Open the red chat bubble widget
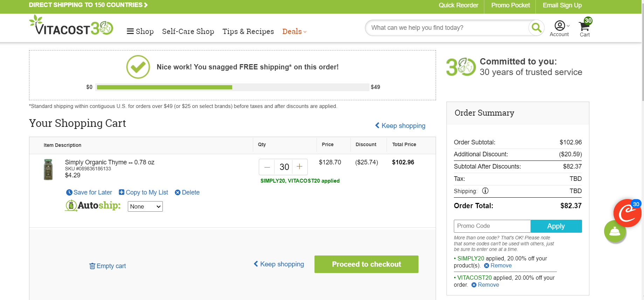 pyautogui.click(x=627, y=213)
